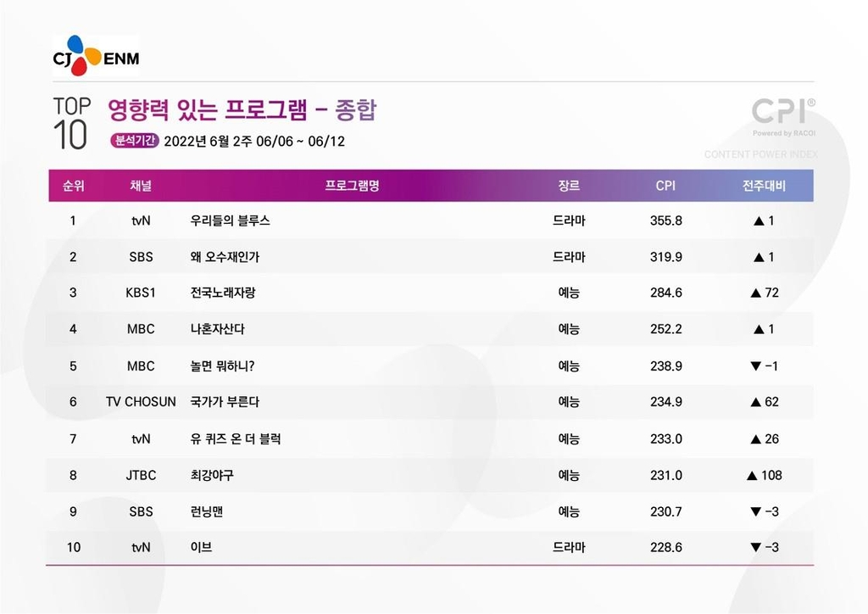Screen dimensions: 868x614
Task: Click the 355.8 CPI score
Action: pos(665,220)
